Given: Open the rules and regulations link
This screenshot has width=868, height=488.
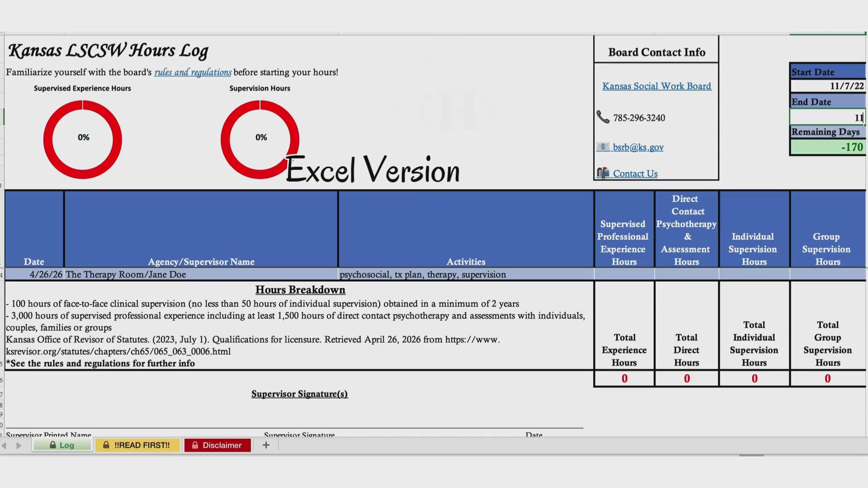Looking at the screenshot, I should [x=193, y=72].
